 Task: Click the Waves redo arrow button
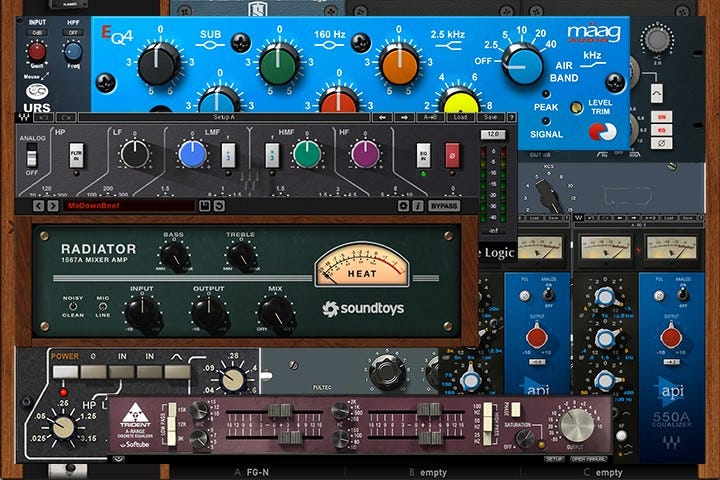pyautogui.click(x=68, y=118)
